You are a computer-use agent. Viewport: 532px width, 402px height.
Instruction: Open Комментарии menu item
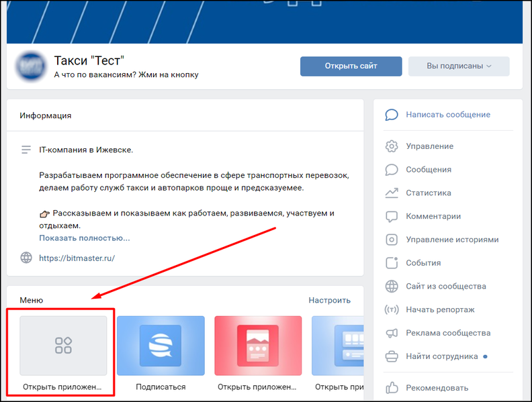pyautogui.click(x=433, y=216)
